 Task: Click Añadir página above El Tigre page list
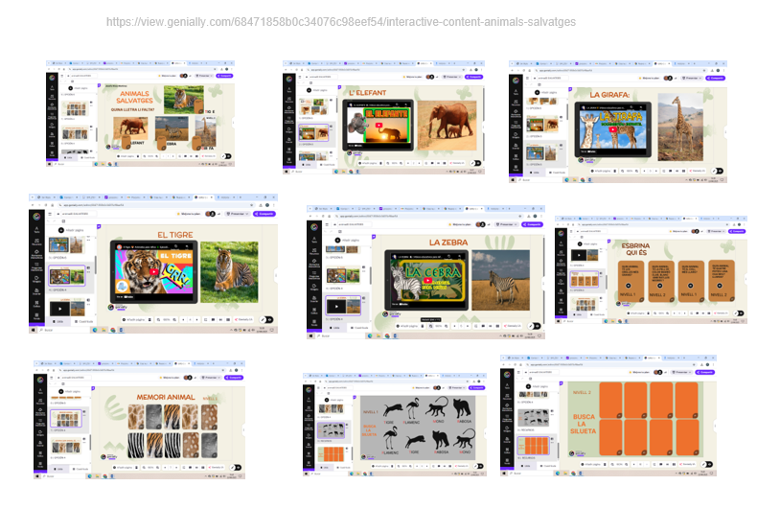[71, 230]
